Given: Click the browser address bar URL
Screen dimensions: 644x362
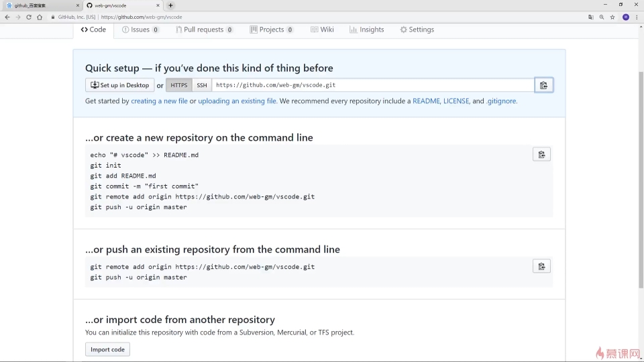Looking at the screenshot, I should (142, 17).
